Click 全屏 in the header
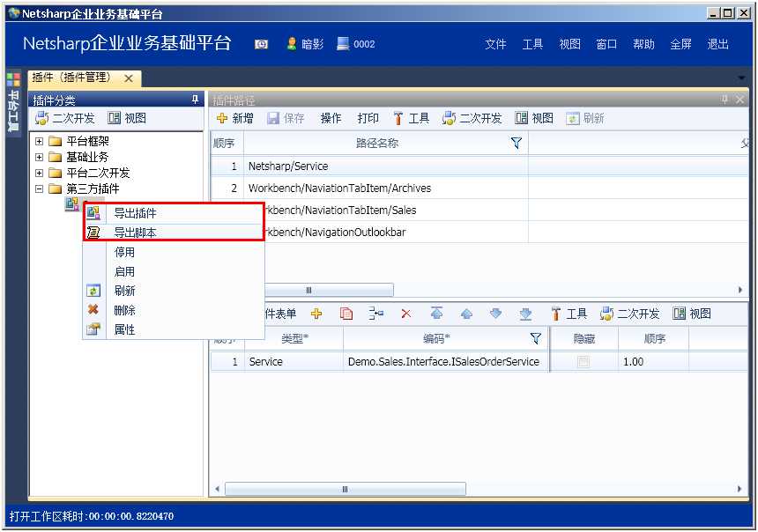 tap(680, 44)
